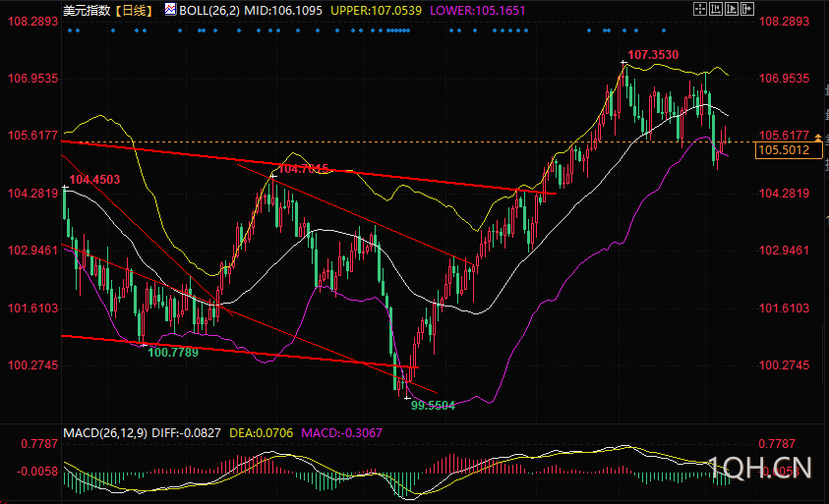829x504 pixels.
Task: Click the LOWER:105.1651 value
Action: pos(478,11)
